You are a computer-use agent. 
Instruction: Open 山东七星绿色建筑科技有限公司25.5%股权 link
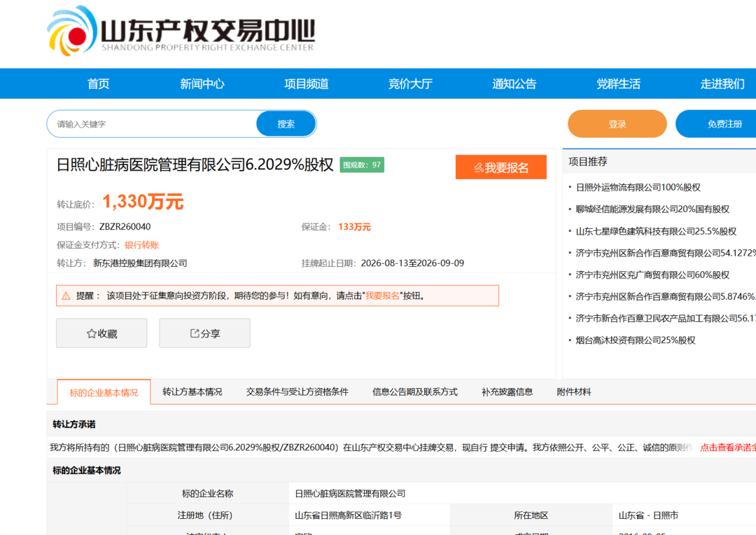pyautogui.click(x=656, y=231)
